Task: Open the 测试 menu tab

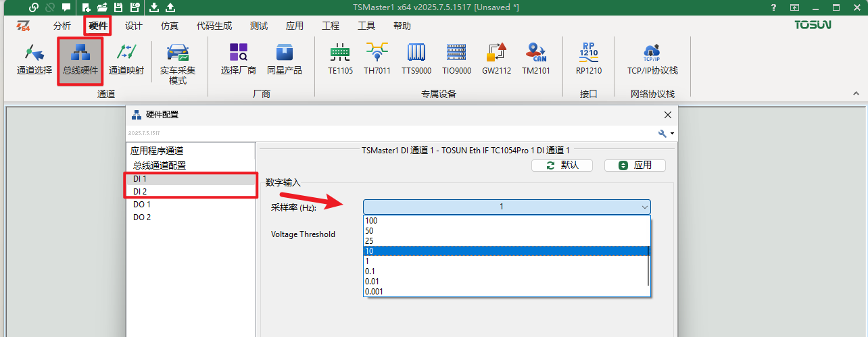Action: pos(259,26)
